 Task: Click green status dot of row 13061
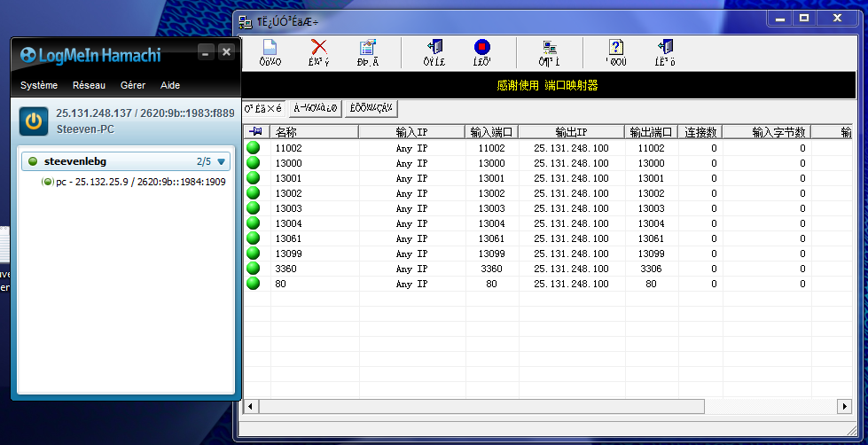point(253,238)
